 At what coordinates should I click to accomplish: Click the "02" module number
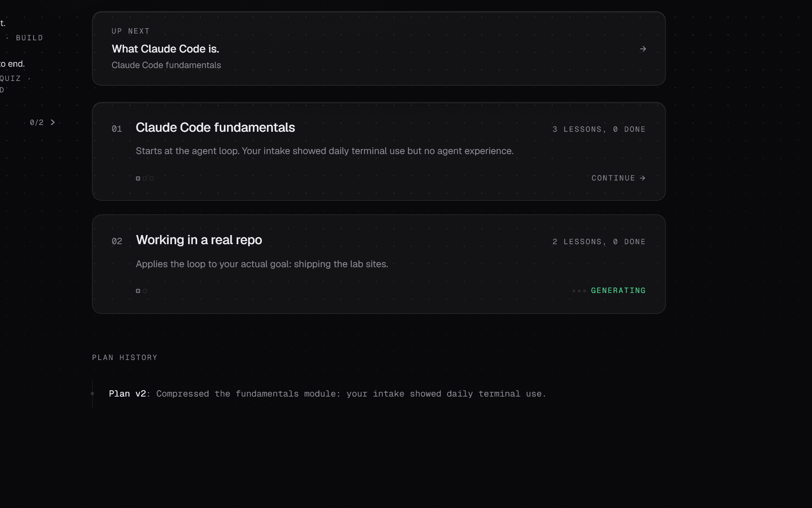[x=117, y=241]
